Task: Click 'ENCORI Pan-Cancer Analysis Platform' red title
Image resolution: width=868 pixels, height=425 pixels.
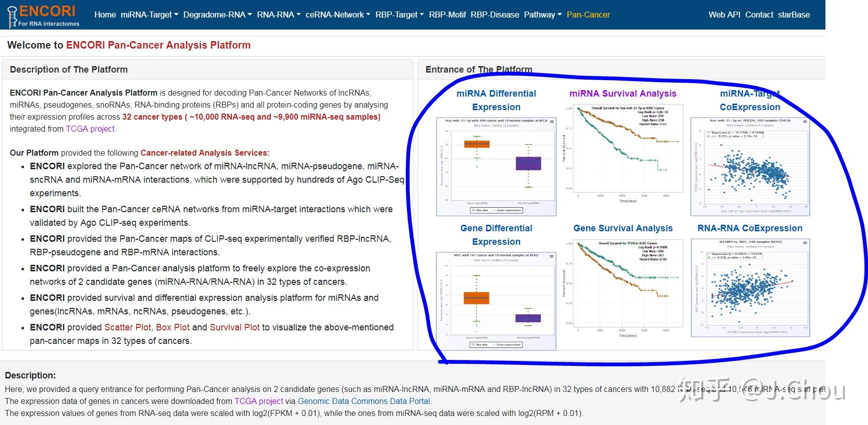Action: tap(158, 45)
